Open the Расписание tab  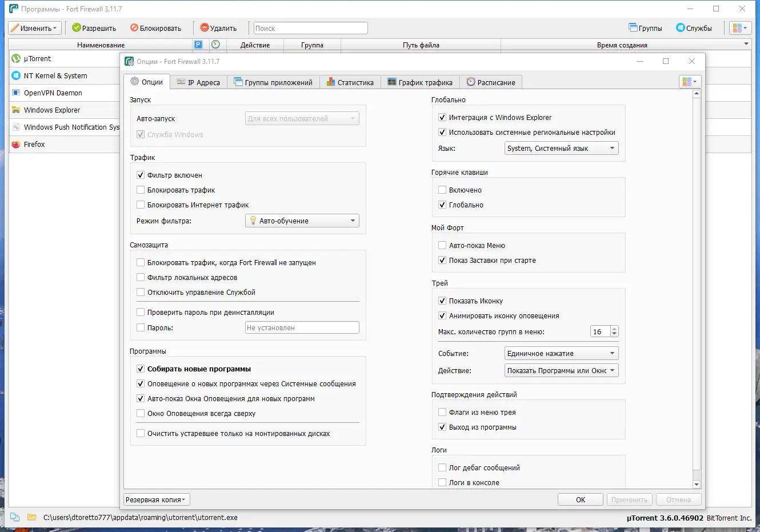click(x=491, y=82)
